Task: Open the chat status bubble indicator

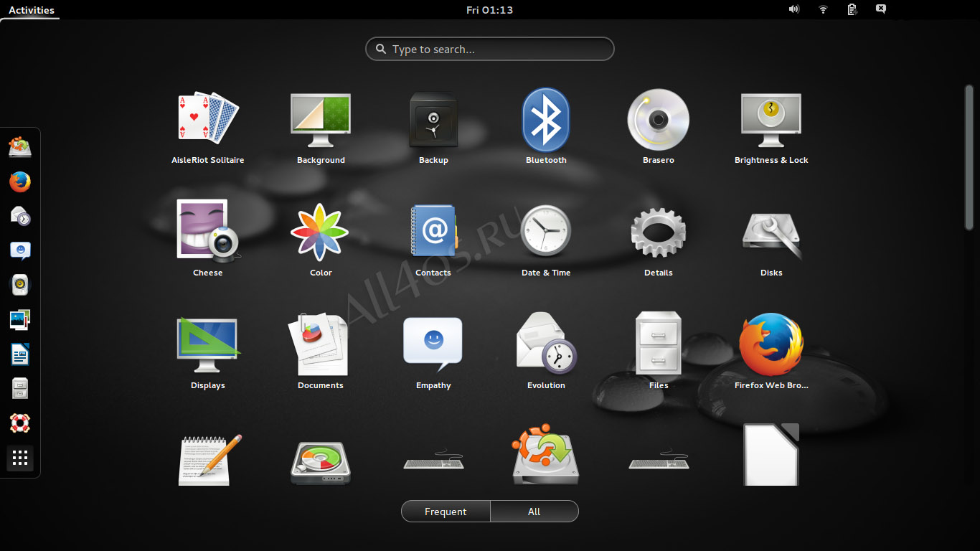Action: 880,9
